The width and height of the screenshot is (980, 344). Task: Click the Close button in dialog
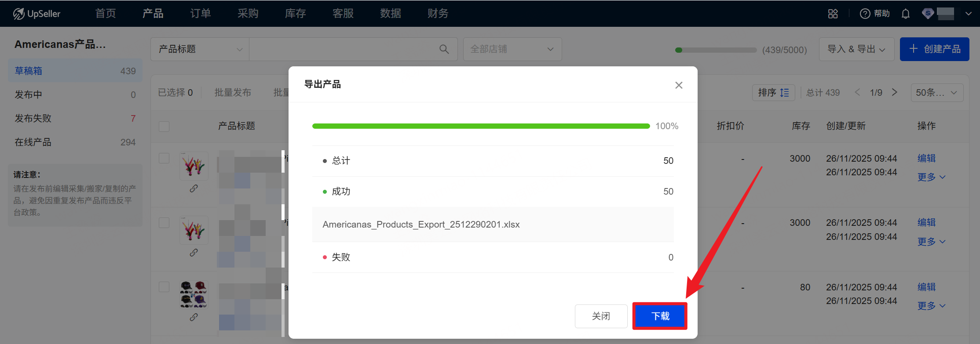(x=601, y=316)
